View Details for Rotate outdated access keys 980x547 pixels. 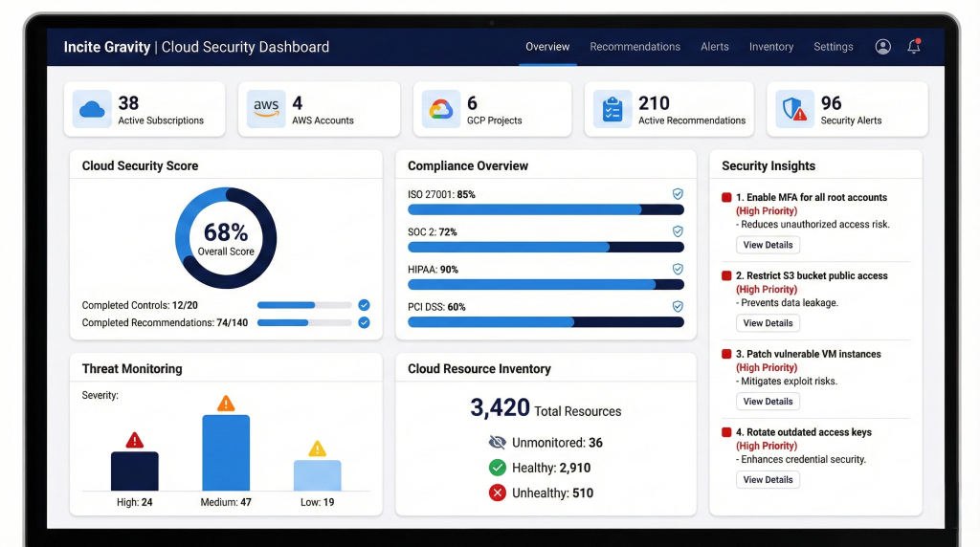pyautogui.click(x=768, y=480)
